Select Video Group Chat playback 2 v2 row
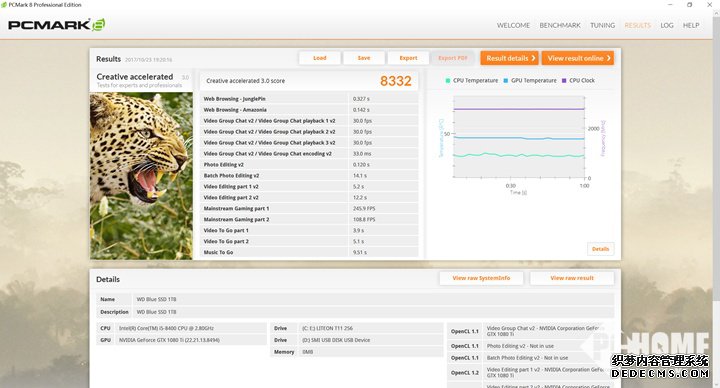720x388 pixels. coord(309,132)
